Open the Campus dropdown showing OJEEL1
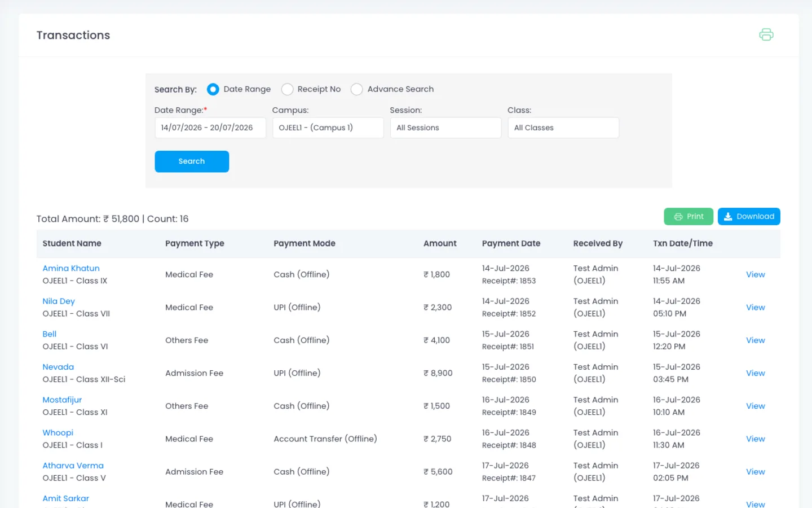This screenshot has height=508, width=812. 328,128
